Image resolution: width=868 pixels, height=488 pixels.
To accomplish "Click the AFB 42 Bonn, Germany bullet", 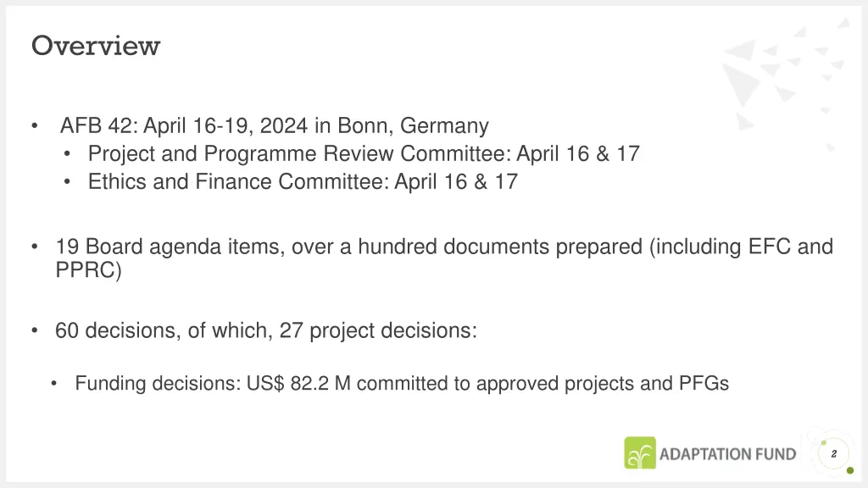I will pyautogui.click(x=275, y=125).
